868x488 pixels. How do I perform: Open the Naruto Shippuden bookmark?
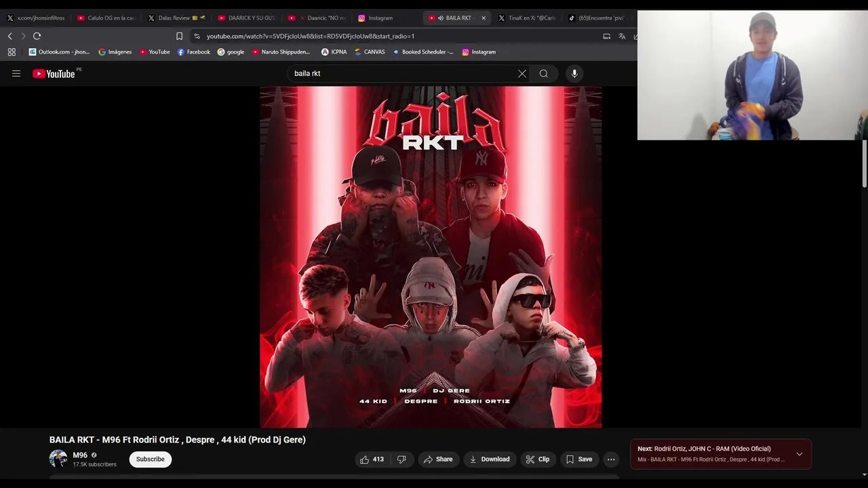[x=281, y=52]
